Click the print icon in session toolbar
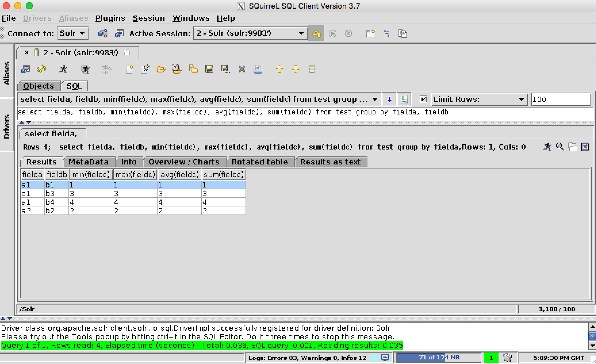This screenshot has width=596, height=364. pos(258,69)
